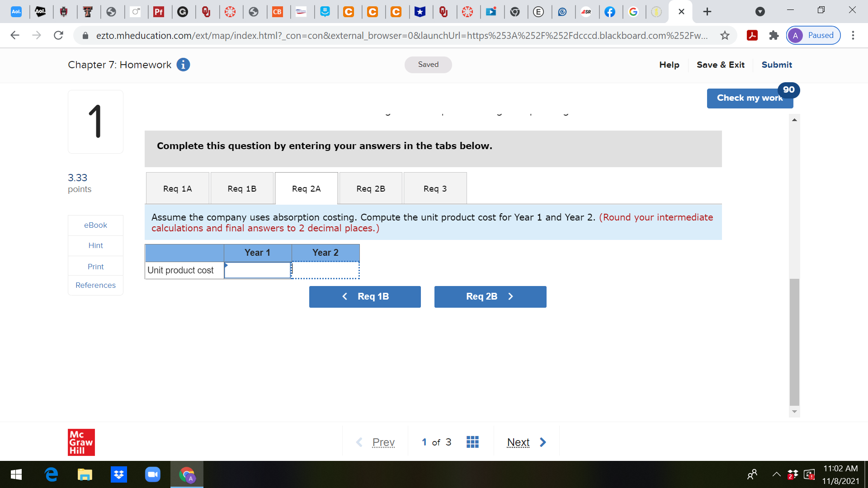This screenshot has width=868, height=488.
Task: Expand hidden icons in the system tray
Action: pos(776,474)
